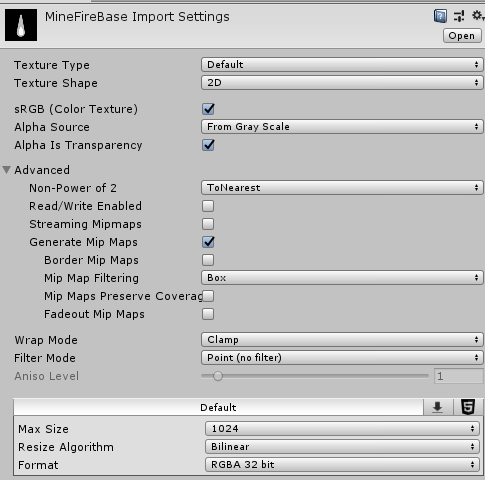Select the HTML5 WebGL platform tab

468,407
